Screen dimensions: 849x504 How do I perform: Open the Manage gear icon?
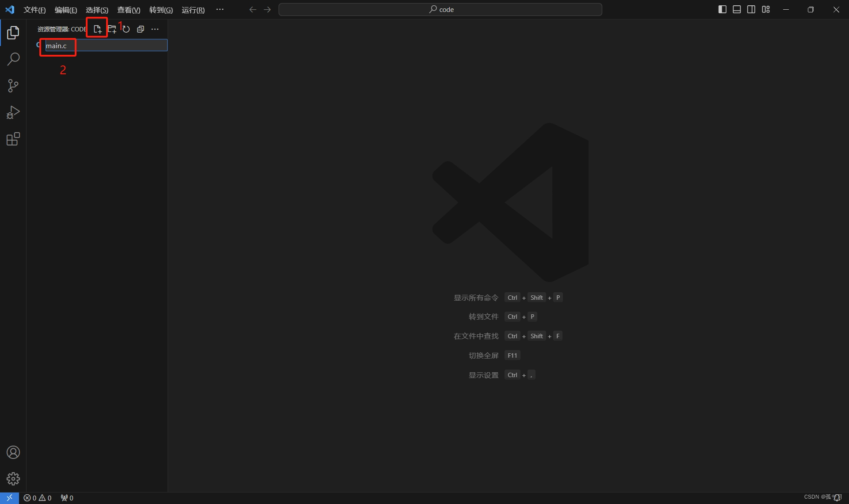pos(13,479)
